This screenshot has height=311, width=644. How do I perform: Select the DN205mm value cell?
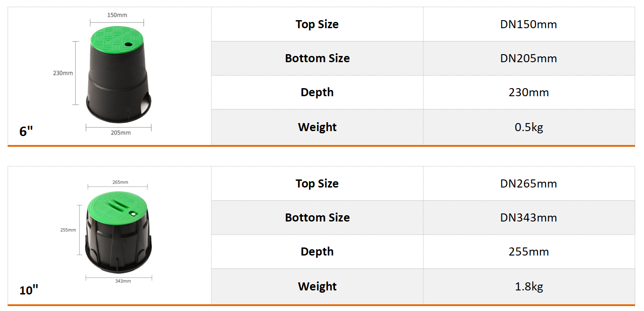[x=529, y=58]
